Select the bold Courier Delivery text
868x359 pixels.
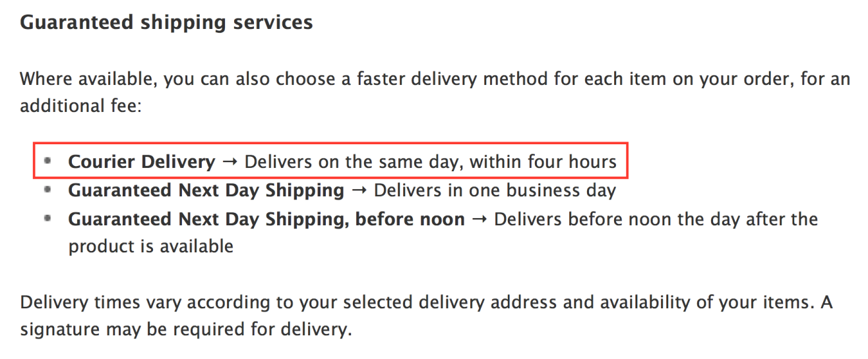141,161
